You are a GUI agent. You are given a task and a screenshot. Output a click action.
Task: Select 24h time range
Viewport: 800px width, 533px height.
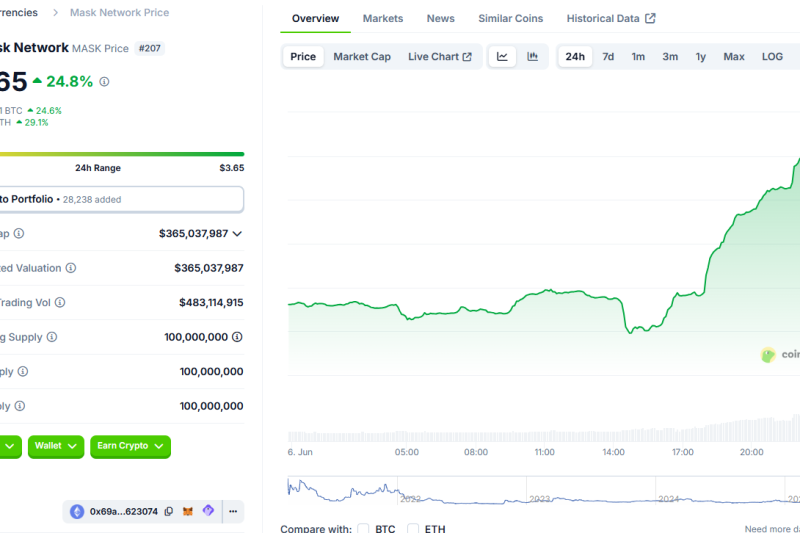coord(575,57)
